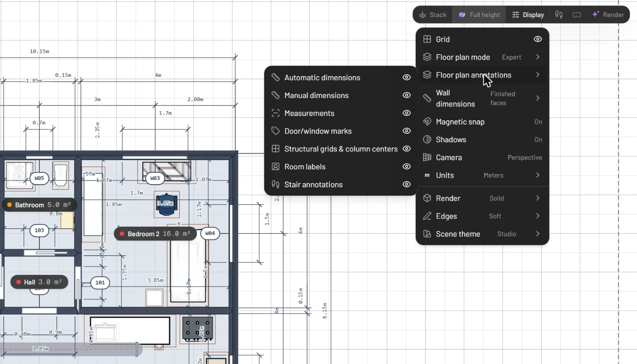The image size is (637, 364).
Task: Select the toilet in the Bathroom
Action: click(x=60, y=175)
